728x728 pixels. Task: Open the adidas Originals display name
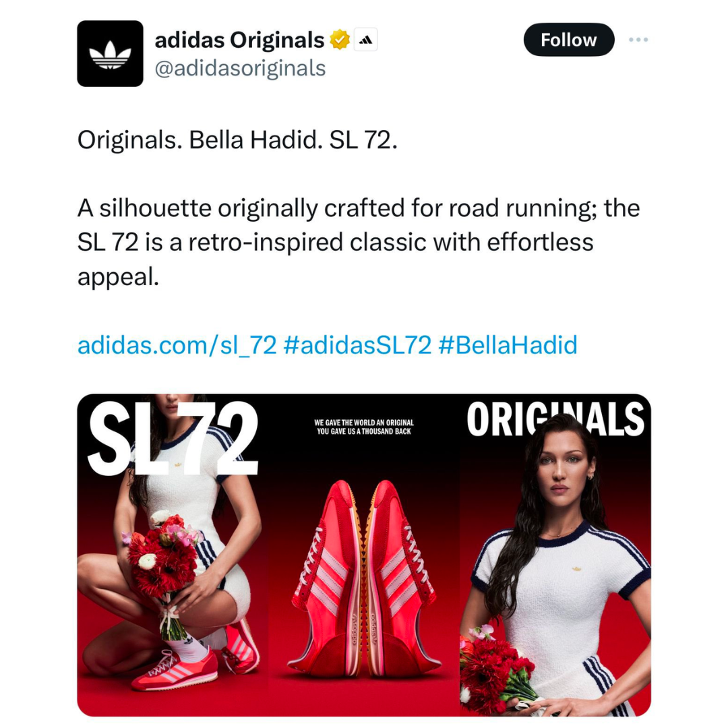coord(239,40)
